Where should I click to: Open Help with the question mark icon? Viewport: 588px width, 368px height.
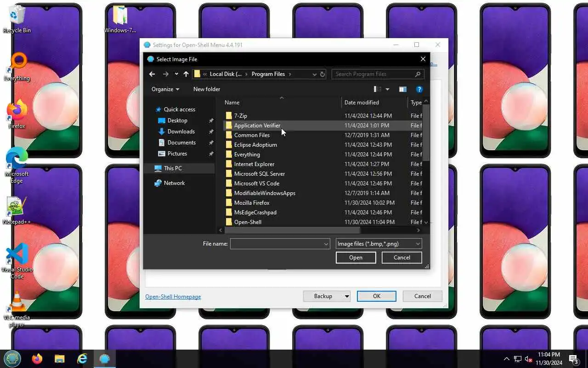(419, 89)
